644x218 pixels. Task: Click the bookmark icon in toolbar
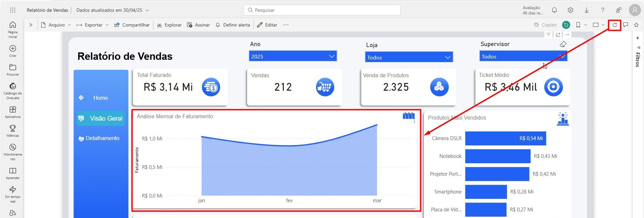pyautogui.click(x=578, y=25)
